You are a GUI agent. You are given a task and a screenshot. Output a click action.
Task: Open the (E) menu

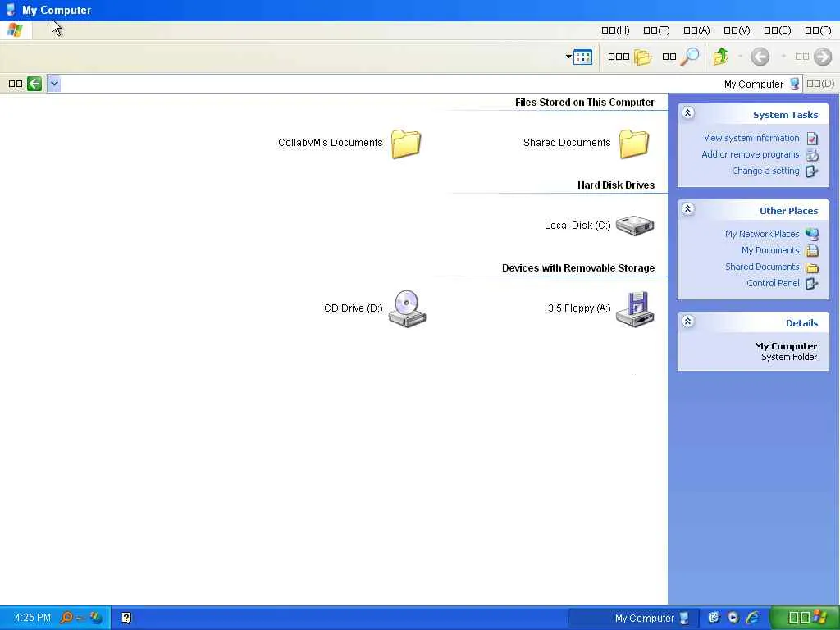click(x=778, y=30)
